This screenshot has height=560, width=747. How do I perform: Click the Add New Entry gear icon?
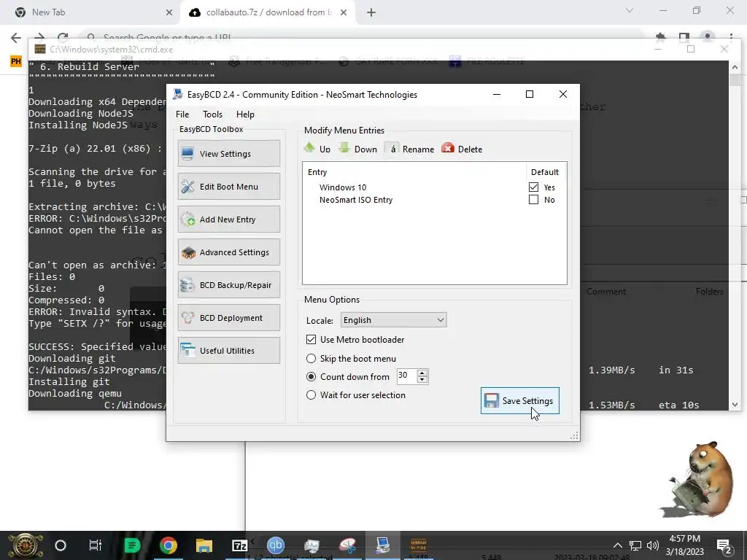point(187,219)
